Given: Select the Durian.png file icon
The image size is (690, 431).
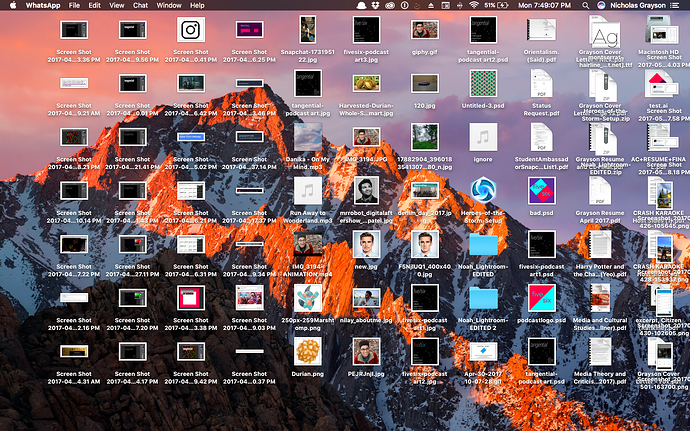Looking at the screenshot, I should pos(308,350).
